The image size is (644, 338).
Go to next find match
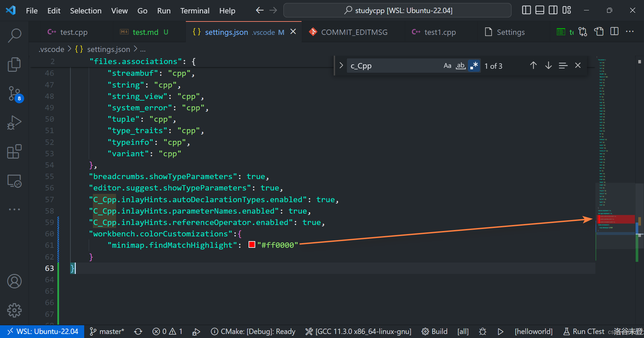(548, 65)
